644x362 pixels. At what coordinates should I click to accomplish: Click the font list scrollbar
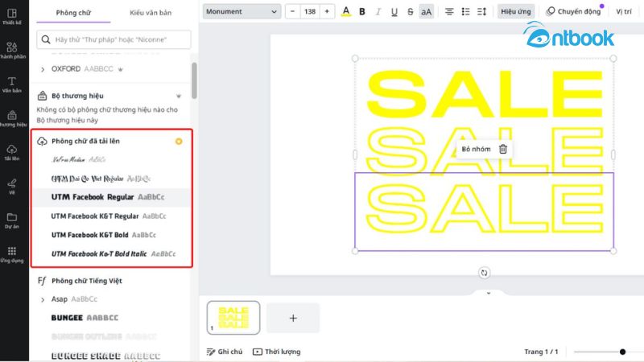[194, 80]
